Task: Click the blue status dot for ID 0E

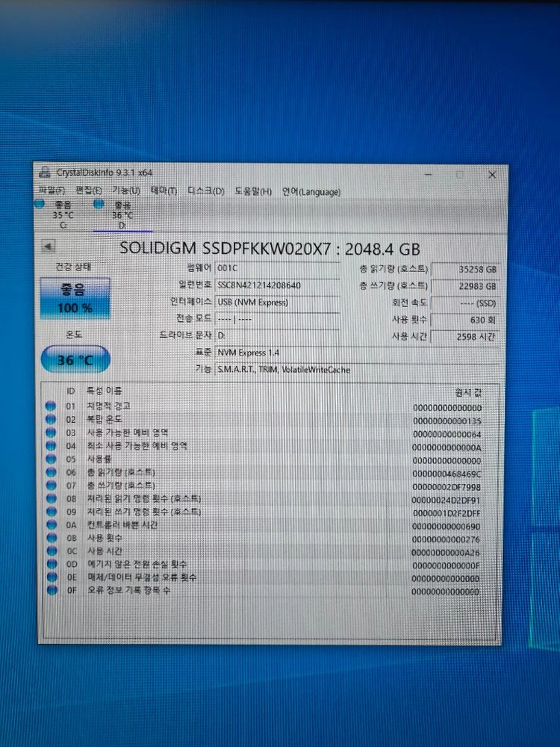Action: pos(52,577)
